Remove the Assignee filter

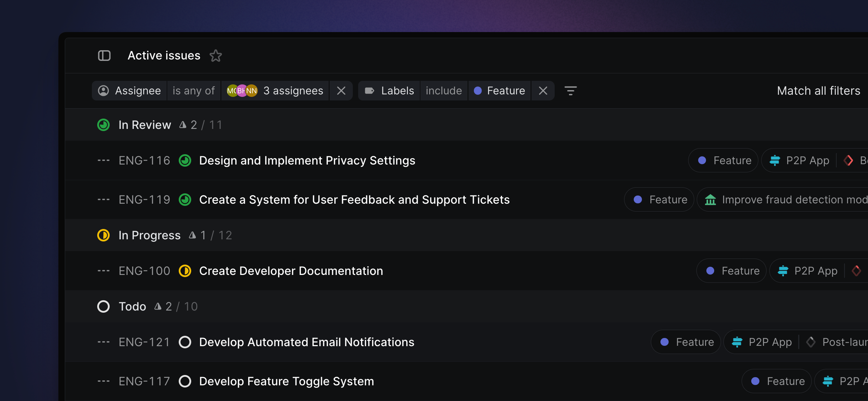pyautogui.click(x=341, y=91)
